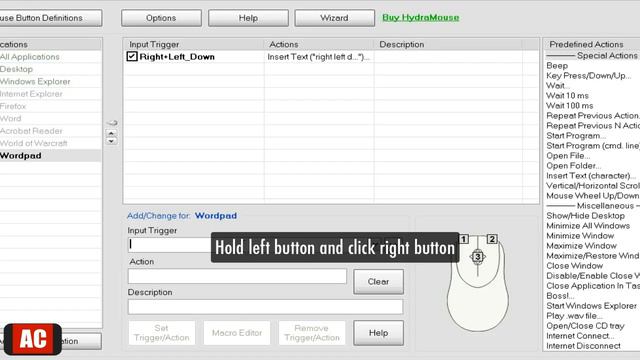Choose Minimize All Windows action

(x=588, y=226)
